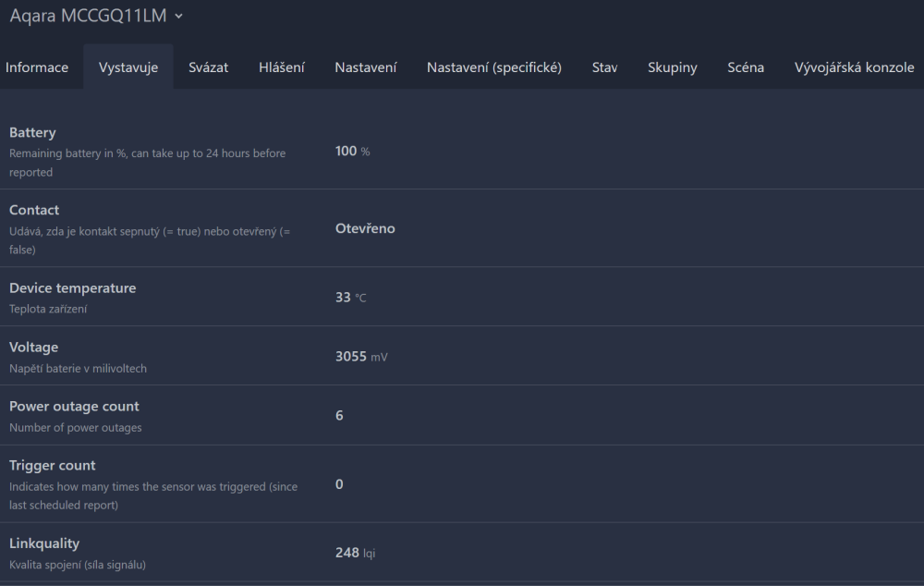The image size is (924, 586).
Task: Click the Power outage count label
Action: pos(74,406)
